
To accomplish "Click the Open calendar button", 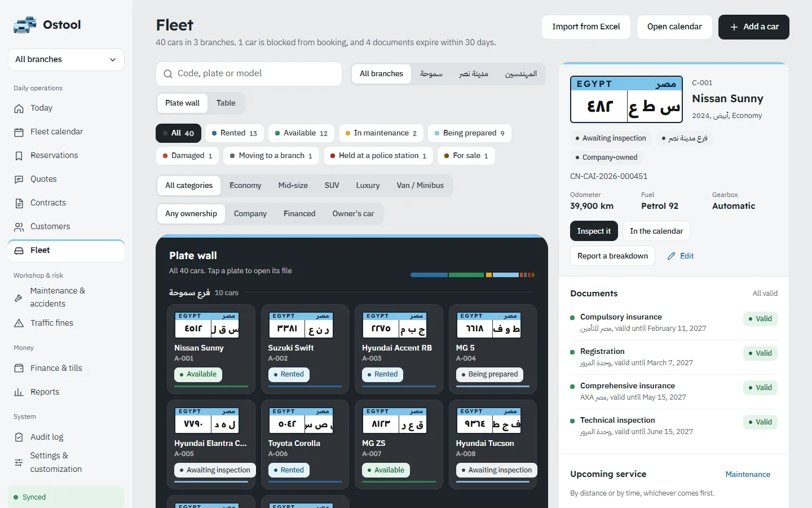I will pos(674,27).
